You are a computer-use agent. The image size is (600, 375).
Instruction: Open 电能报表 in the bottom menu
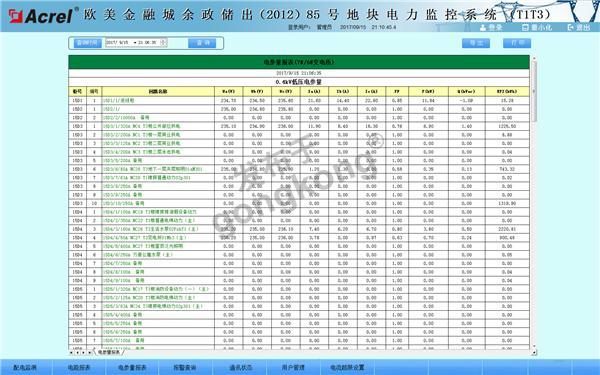tap(79, 367)
